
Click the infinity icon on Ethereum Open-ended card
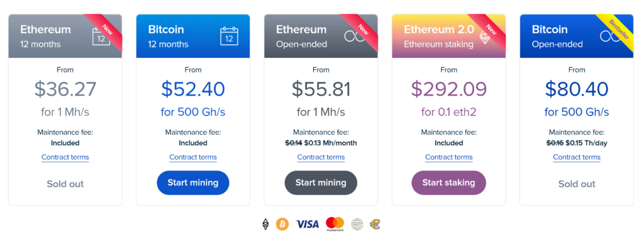pos(352,36)
